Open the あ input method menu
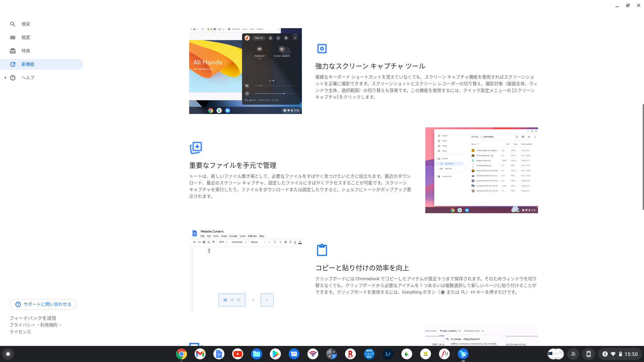 [573, 354]
